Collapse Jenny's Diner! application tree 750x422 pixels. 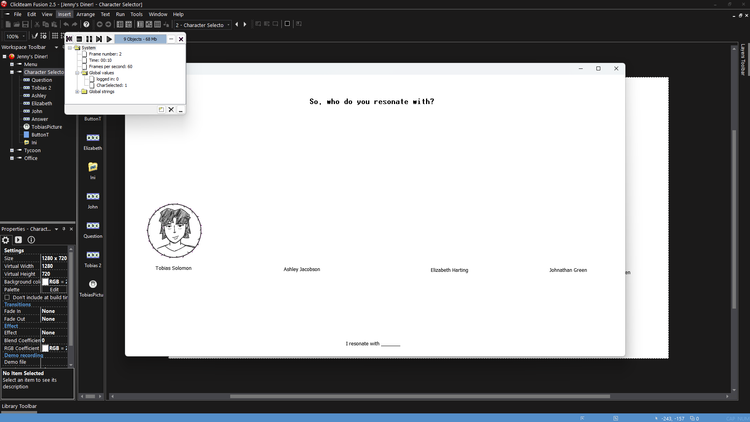(x=5, y=56)
